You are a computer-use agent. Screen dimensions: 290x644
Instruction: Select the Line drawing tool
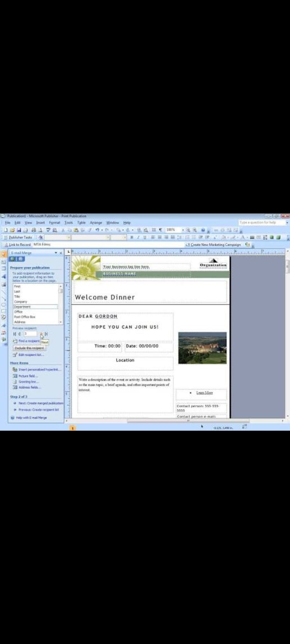coord(4,292)
